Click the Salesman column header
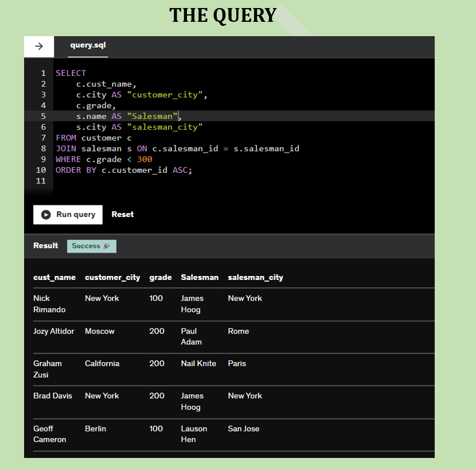The height and width of the screenshot is (470, 476). click(200, 277)
